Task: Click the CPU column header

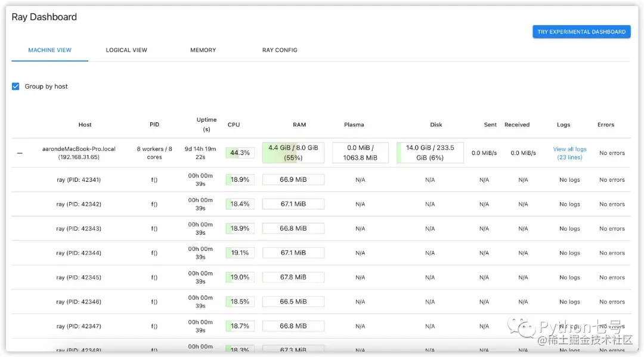Action: [234, 125]
